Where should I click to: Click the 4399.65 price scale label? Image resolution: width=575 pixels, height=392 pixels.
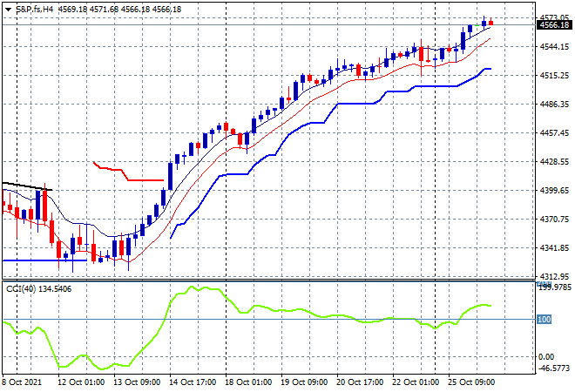pyautogui.click(x=554, y=191)
